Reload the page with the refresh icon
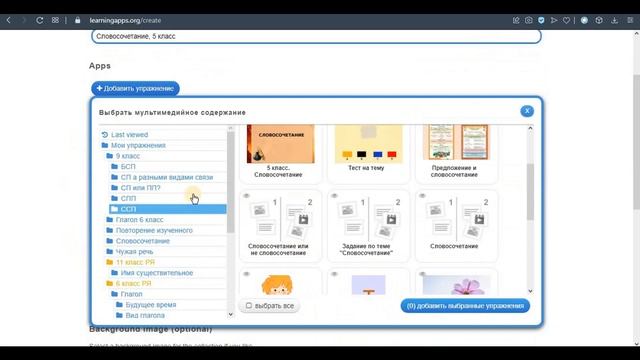Image resolution: width=640 pixels, height=360 pixels. [40, 20]
